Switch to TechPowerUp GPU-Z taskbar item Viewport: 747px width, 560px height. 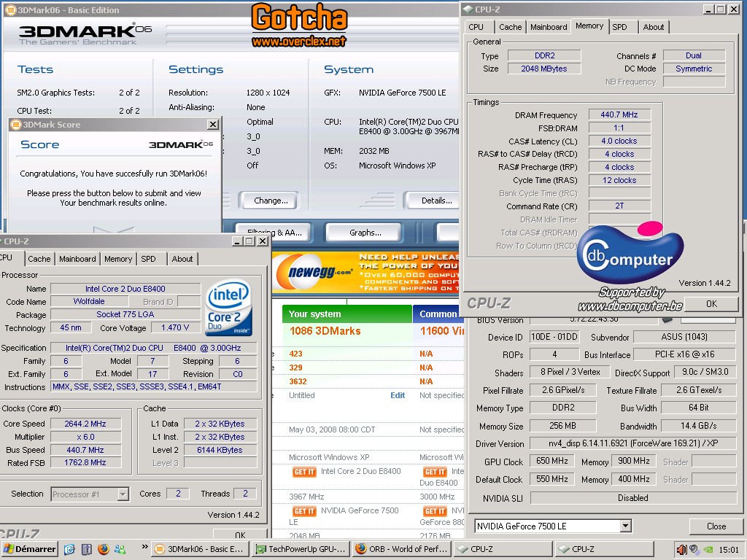point(301,549)
